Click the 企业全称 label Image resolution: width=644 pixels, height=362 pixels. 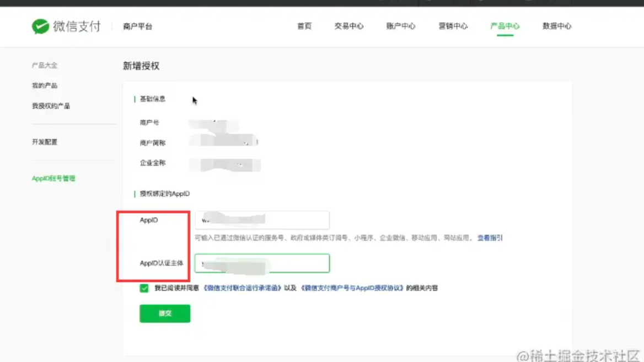tap(152, 163)
